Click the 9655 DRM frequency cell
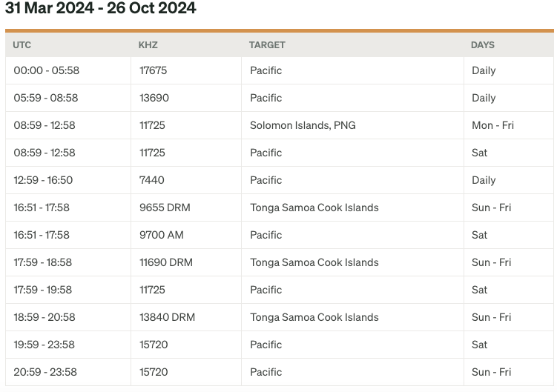This screenshot has width=557, height=392. pos(165,207)
